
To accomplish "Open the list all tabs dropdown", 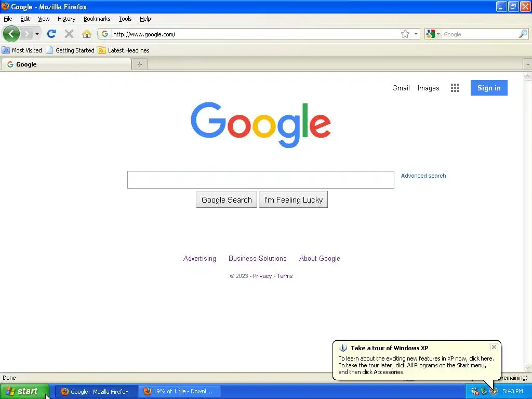I will coord(528,64).
